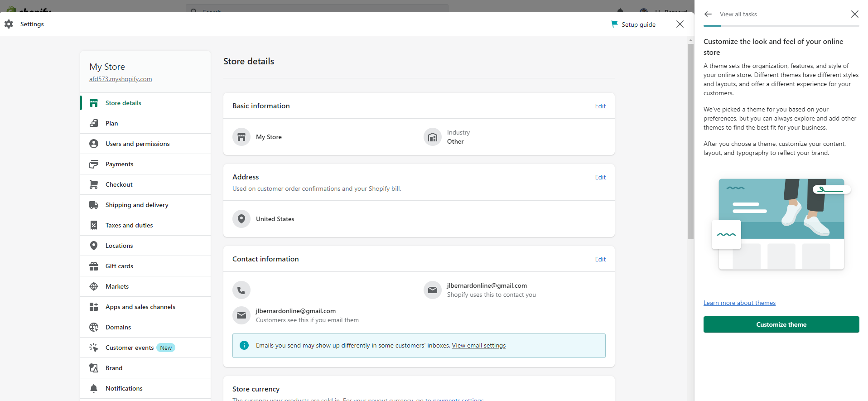The height and width of the screenshot is (401, 868).
Task: Click the Apps and sales channels grid icon
Action: point(94,307)
